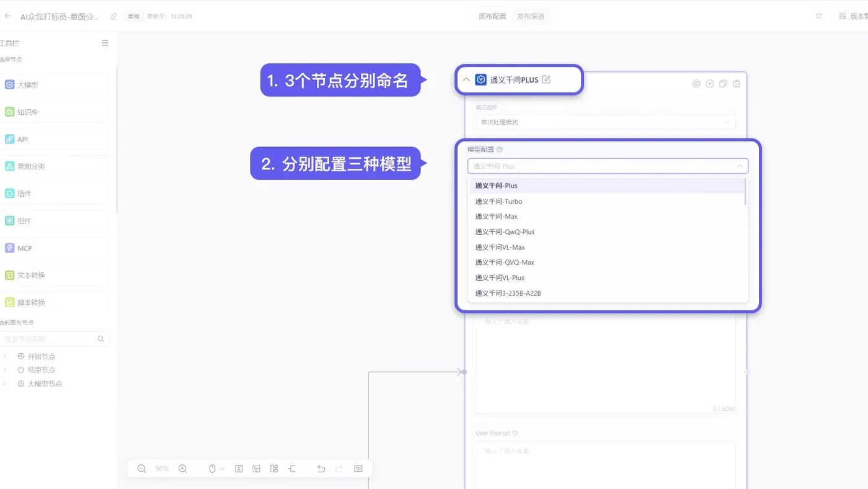868x489 pixels.
Task: Click the mouse mode icon in the bottom toolbar
Action: pos(212,469)
